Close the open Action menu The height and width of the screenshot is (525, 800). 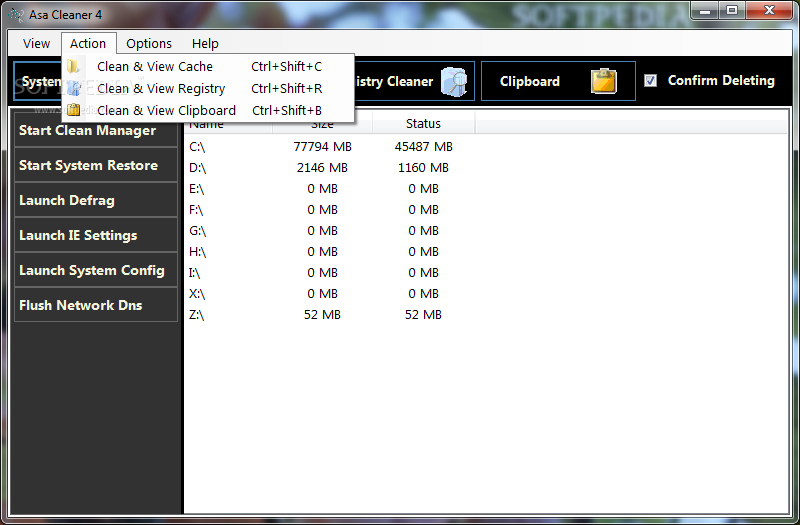tap(88, 43)
